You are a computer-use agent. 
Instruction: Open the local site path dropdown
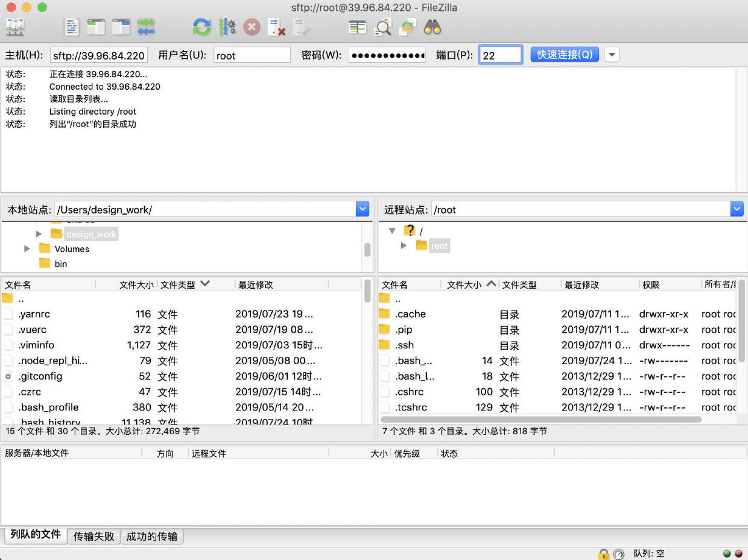click(x=363, y=209)
